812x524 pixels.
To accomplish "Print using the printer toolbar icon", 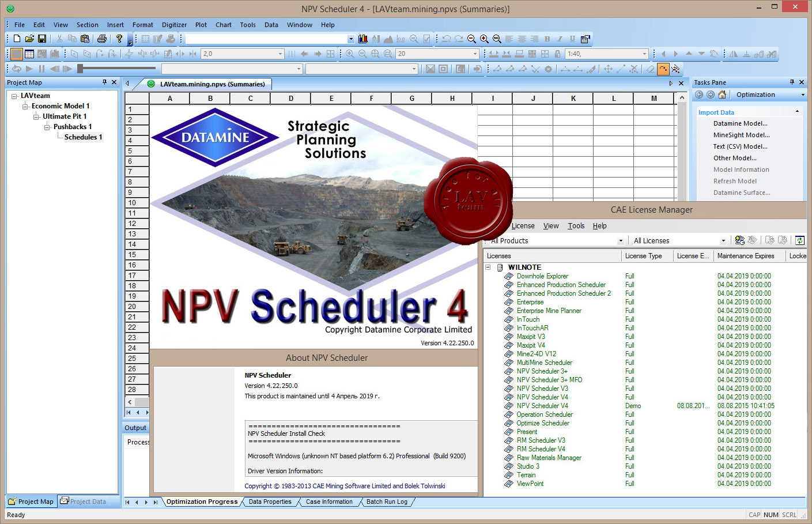I will [102, 39].
